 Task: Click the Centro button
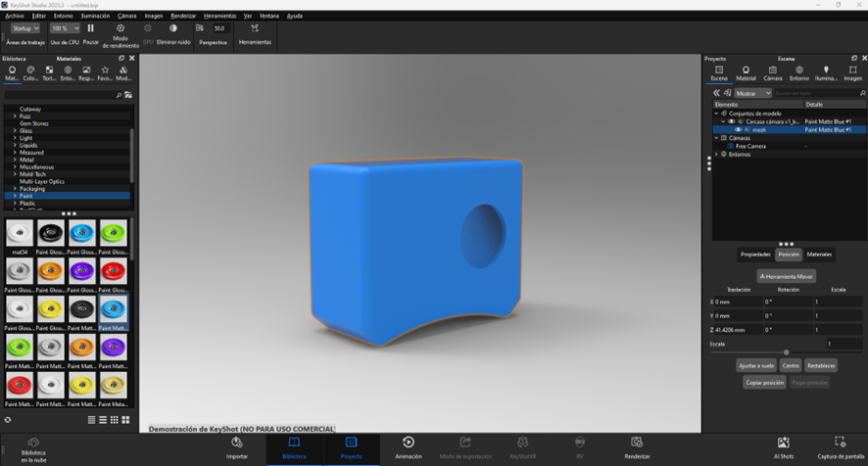coord(791,366)
